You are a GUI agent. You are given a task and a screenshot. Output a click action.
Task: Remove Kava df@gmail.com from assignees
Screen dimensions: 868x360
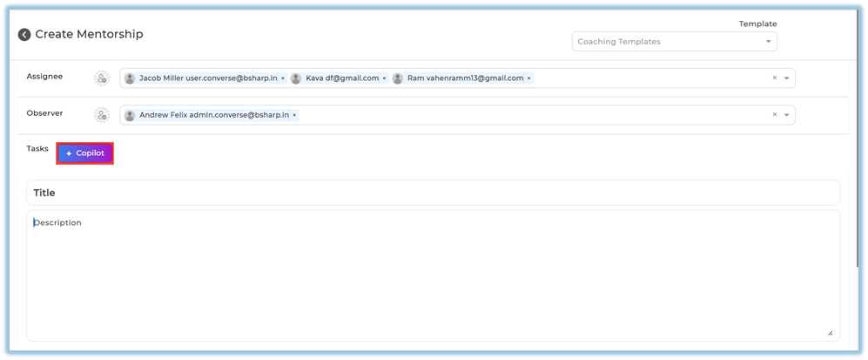click(384, 78)
